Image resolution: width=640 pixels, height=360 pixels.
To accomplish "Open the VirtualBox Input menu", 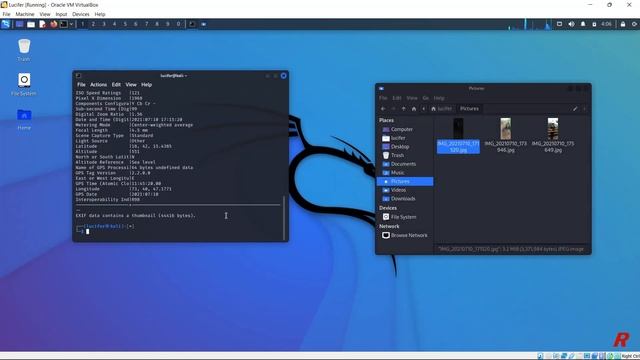I will [61, 14].
